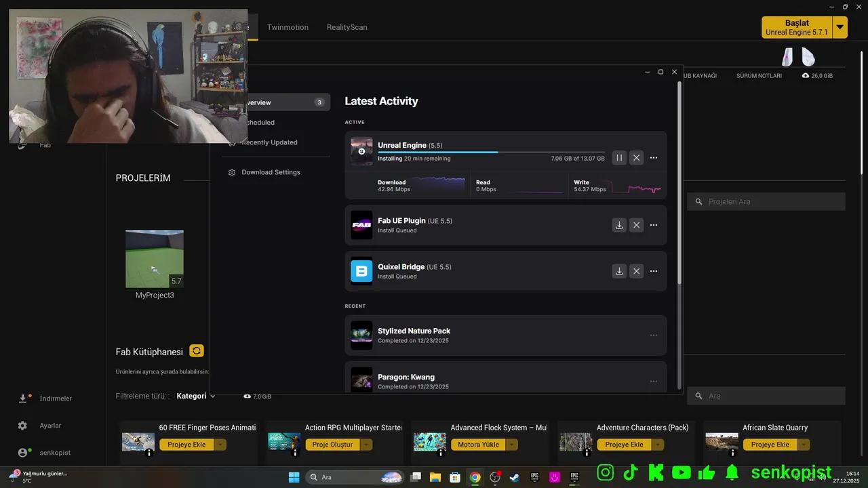Open the Kategori filter dropdown

[x=196, y=396]
